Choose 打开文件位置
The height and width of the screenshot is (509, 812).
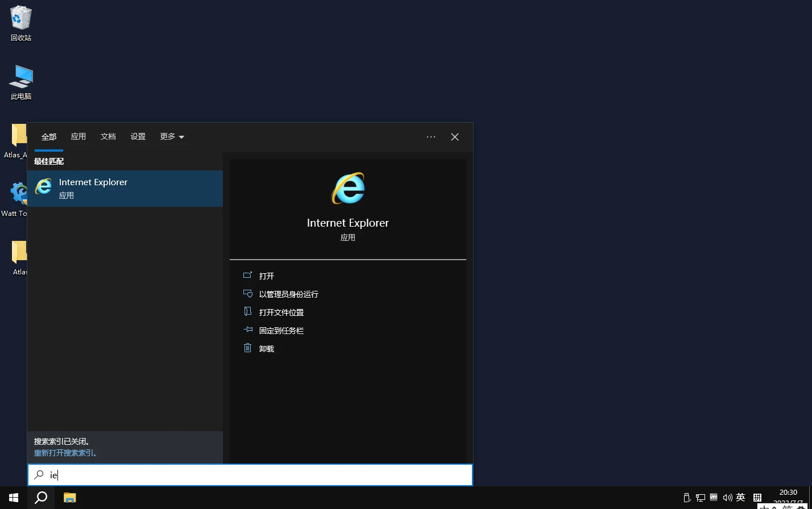(281, 312)
